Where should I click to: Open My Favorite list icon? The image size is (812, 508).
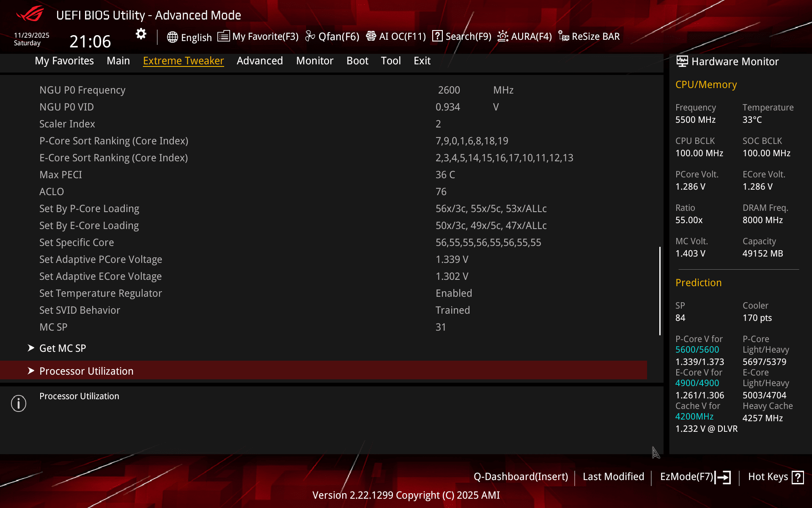[x=223, y=36]
